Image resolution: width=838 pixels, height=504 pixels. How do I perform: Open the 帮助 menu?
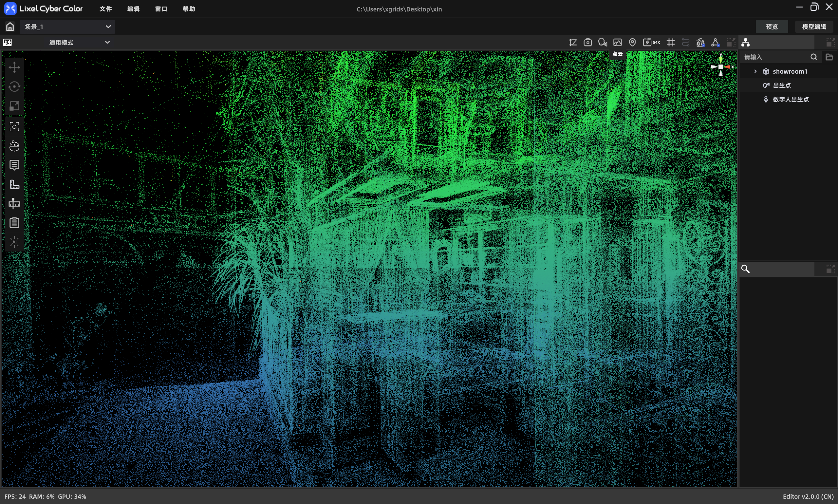pos(189,9)
